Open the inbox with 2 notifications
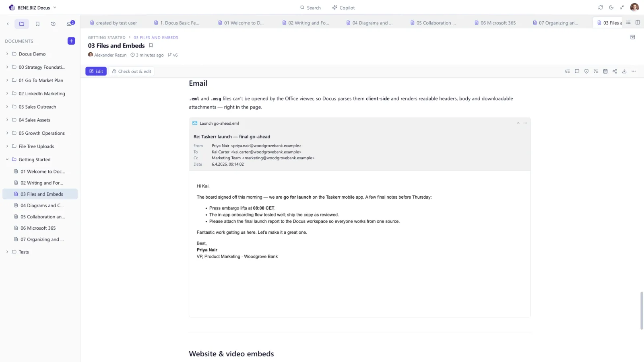The image size is (644, 362). point(70,24)
